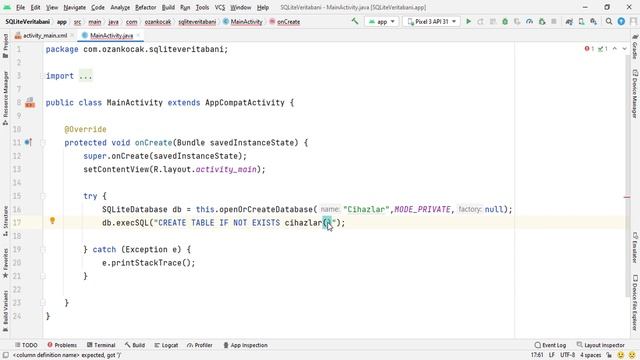Open the Device Manager side tool window
The height and width of the screenshot is (360, 640).
pyautogui.click(x=635, y=94)
